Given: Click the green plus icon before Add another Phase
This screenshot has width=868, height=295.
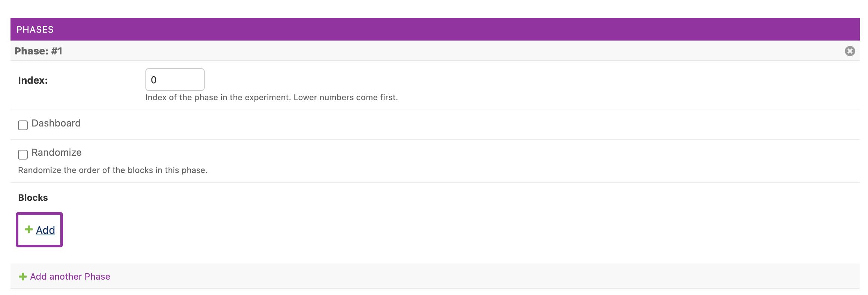Looking at the screenshot, I should (22, 277).
